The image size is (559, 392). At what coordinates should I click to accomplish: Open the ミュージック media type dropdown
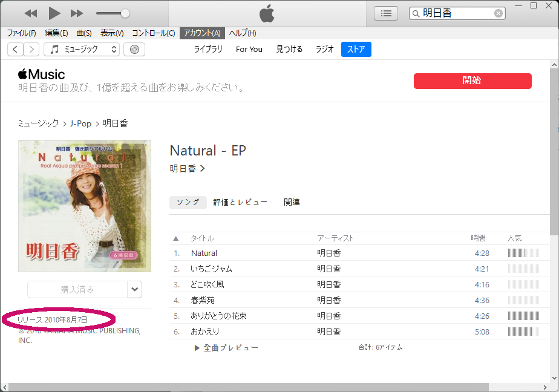(x=81, y=49)
